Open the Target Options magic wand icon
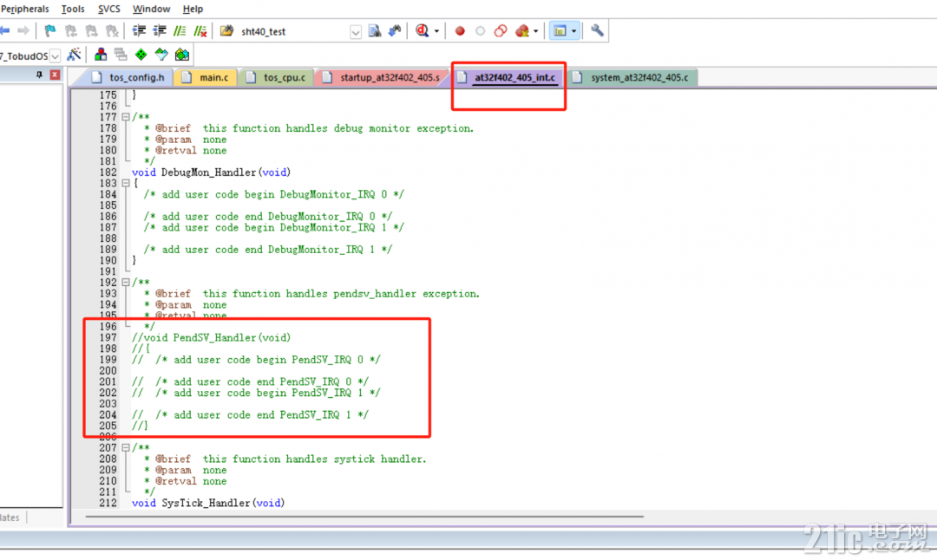The width and height of the screenshot is (937, 560). 74,55
